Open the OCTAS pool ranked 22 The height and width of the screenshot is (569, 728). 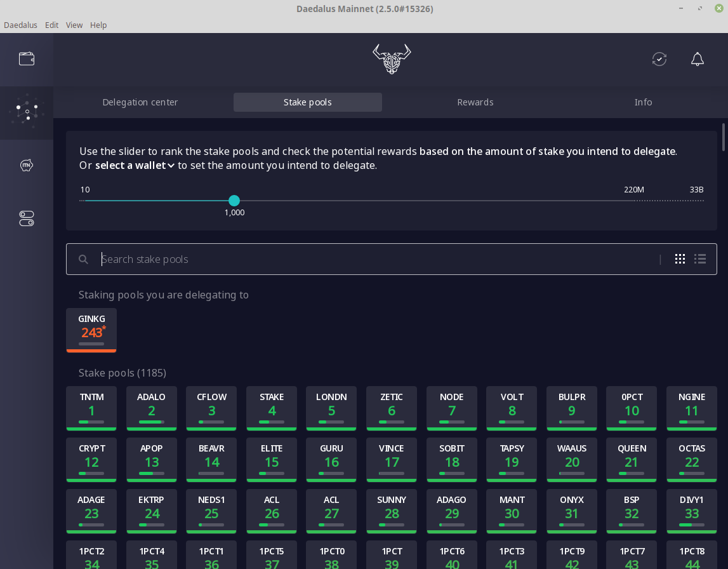pyautogui.click(x=692, y=460)
